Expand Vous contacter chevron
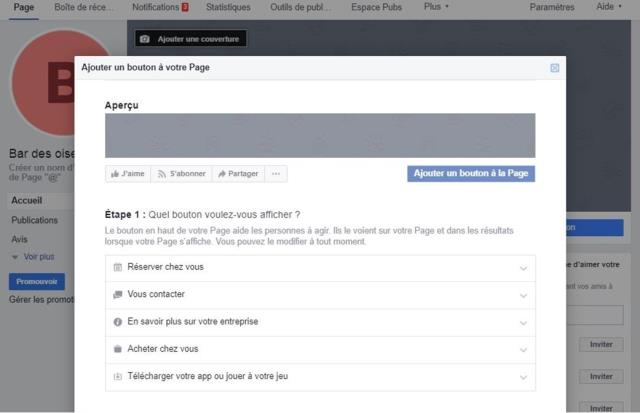 pos(523,296)
